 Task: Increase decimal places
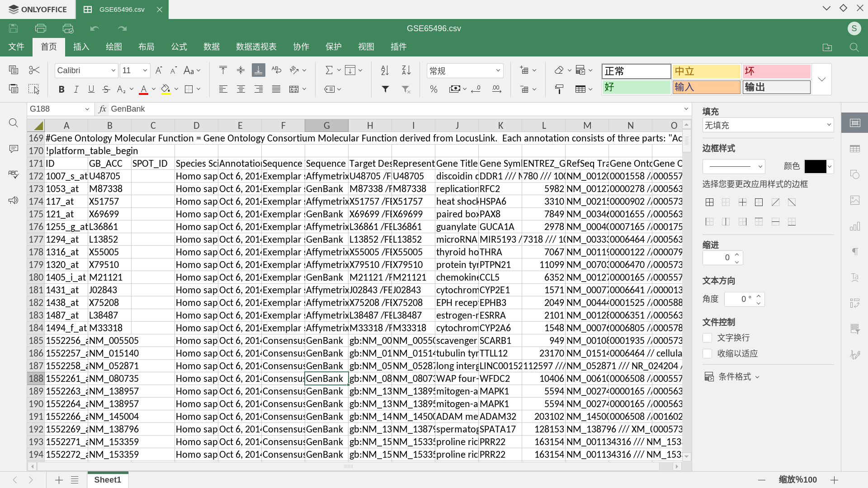point(497,89)
